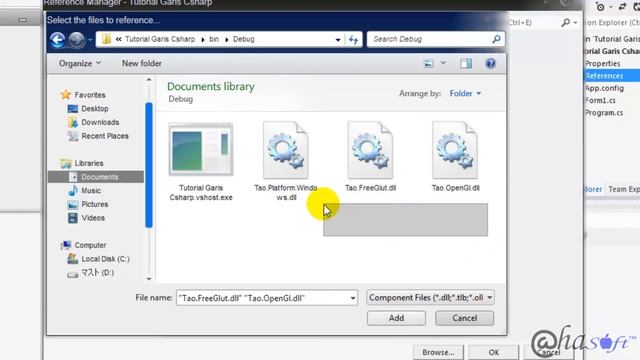Select the Tao.Platform.Windows.dll file
The height and width of the screenshot is (360, 640).
tap(286, 162)
